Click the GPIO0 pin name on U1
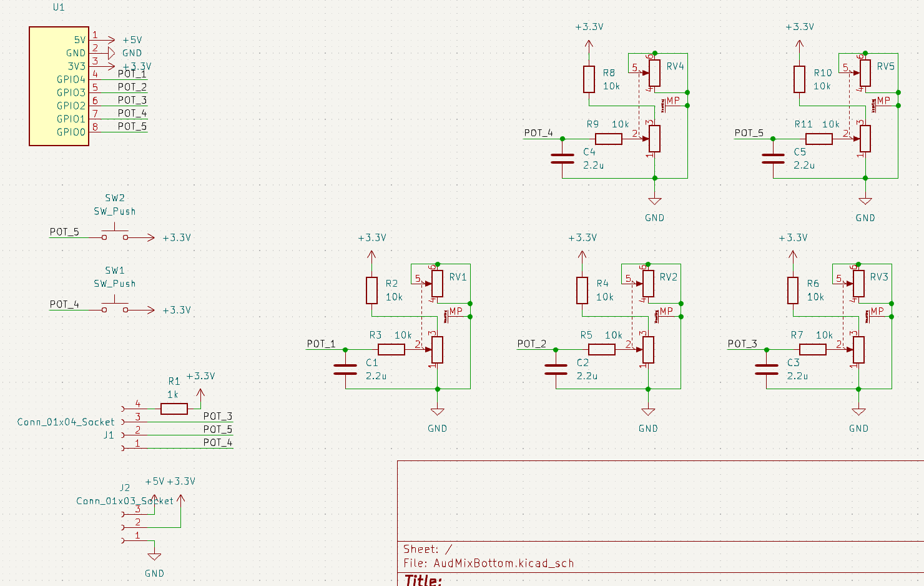 [x=71, y=132]
